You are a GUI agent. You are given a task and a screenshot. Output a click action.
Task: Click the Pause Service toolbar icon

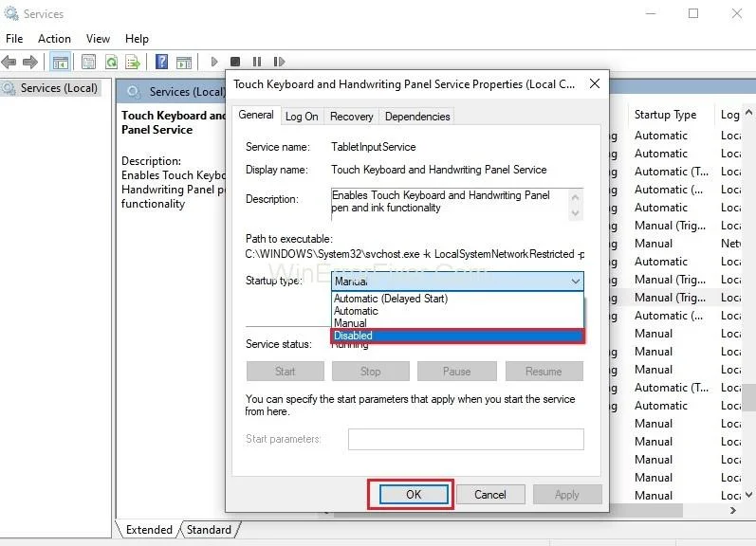tap(257, 62)
